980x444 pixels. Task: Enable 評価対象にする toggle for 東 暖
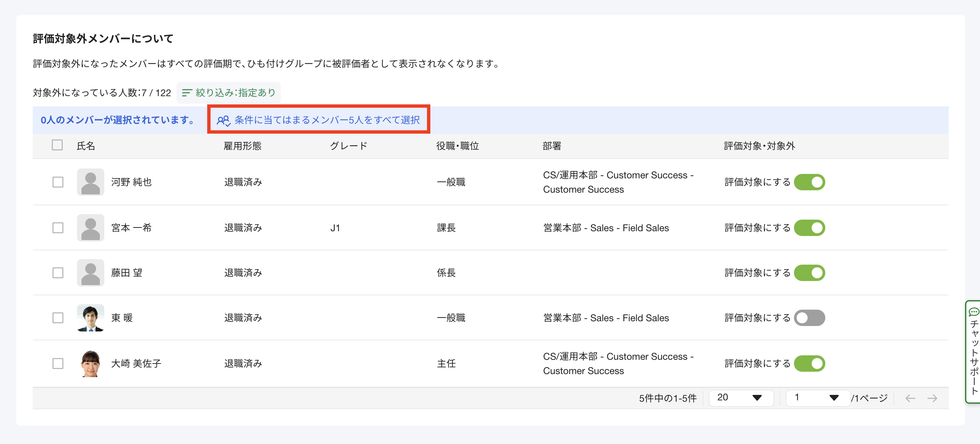[809, 317]
